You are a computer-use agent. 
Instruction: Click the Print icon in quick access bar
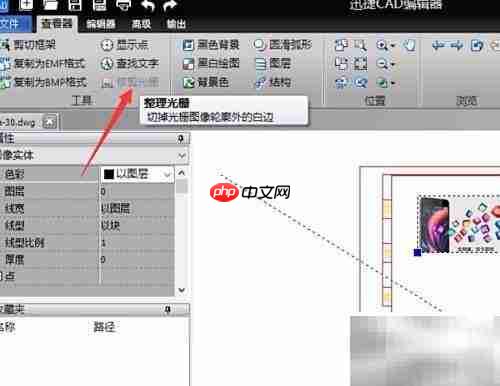coord(123,5)
